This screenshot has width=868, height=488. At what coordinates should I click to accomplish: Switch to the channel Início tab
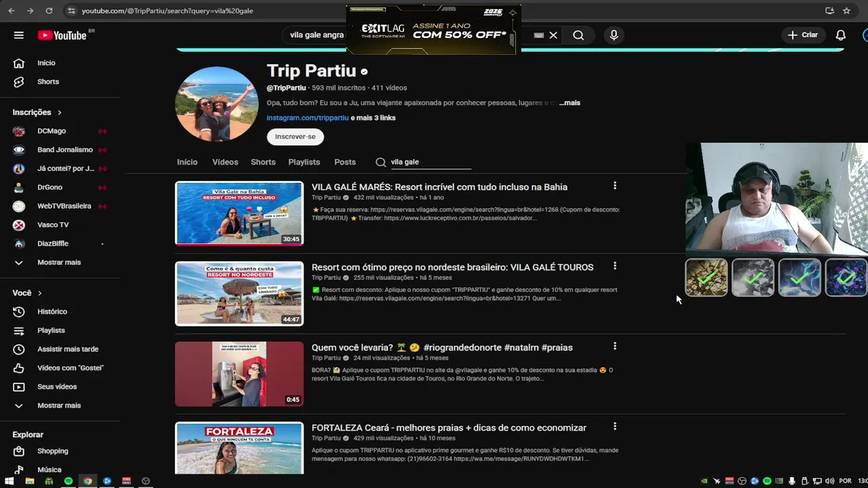[187, 162]
